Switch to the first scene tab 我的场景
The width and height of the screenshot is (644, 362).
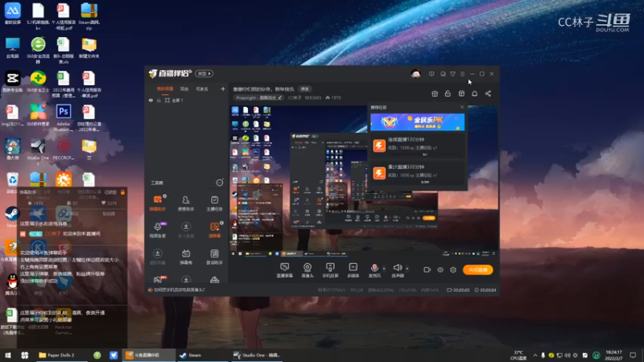(x=165, y=88)
